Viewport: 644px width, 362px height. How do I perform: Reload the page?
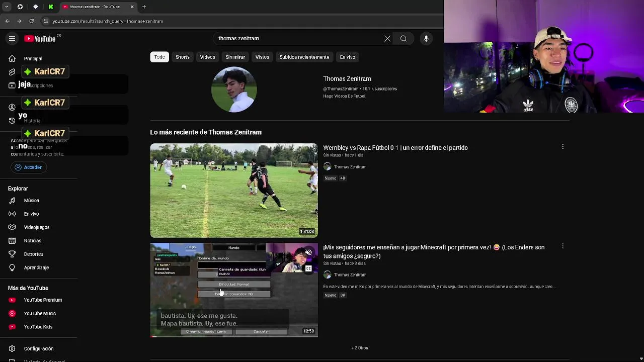(x=31, y=21)
